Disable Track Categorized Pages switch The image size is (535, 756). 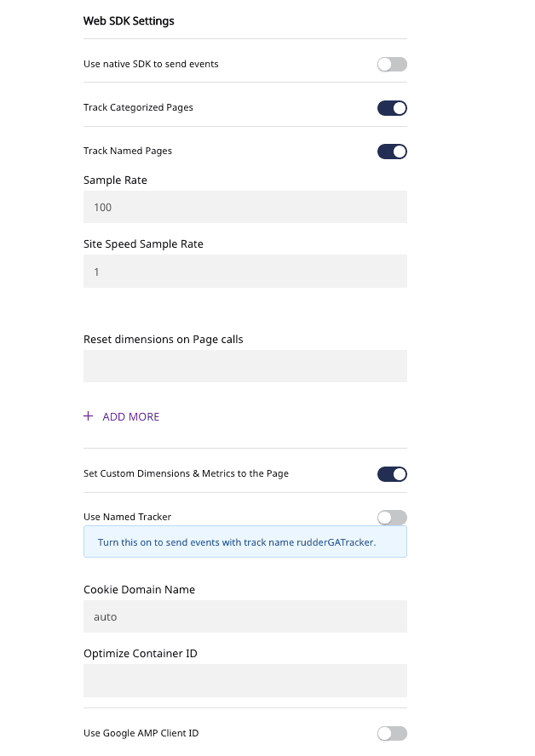[x=392, y=108]
